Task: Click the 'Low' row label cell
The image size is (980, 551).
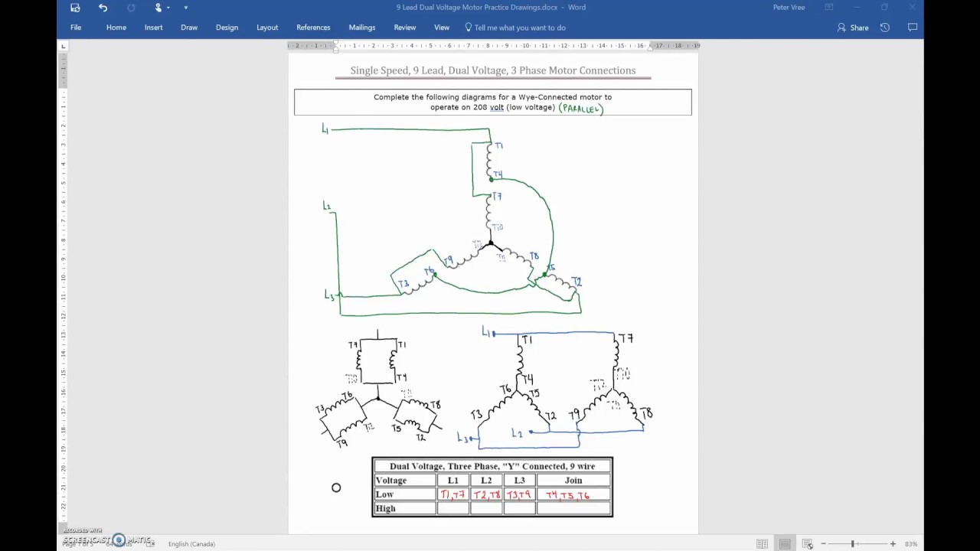Action: click(405, 494)
